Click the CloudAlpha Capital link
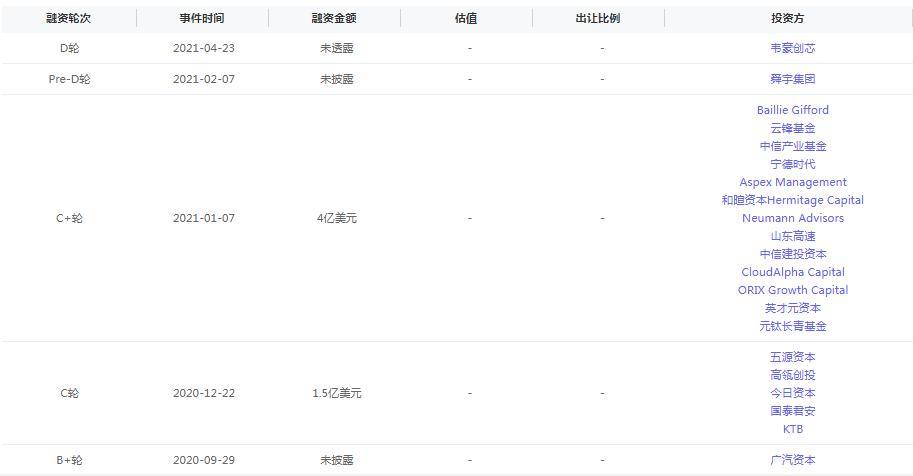The image size is (913, 476). (x=792, y=272)
